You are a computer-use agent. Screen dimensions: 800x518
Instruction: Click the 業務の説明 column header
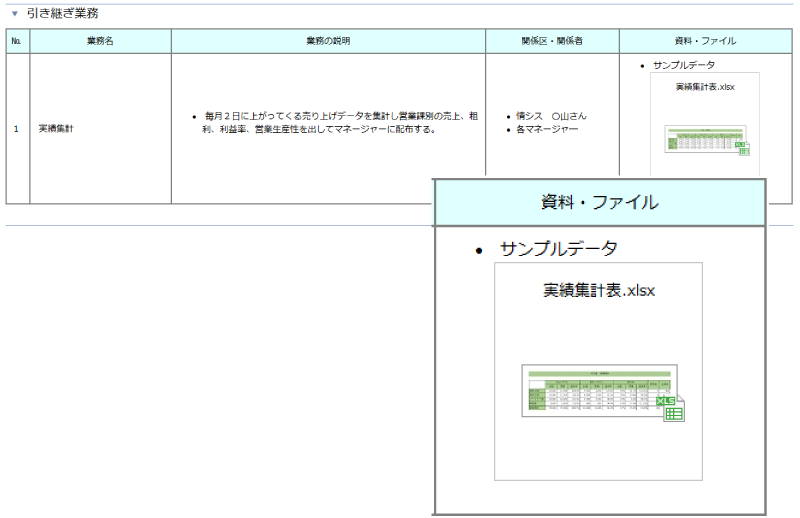(x=328, y=41)
